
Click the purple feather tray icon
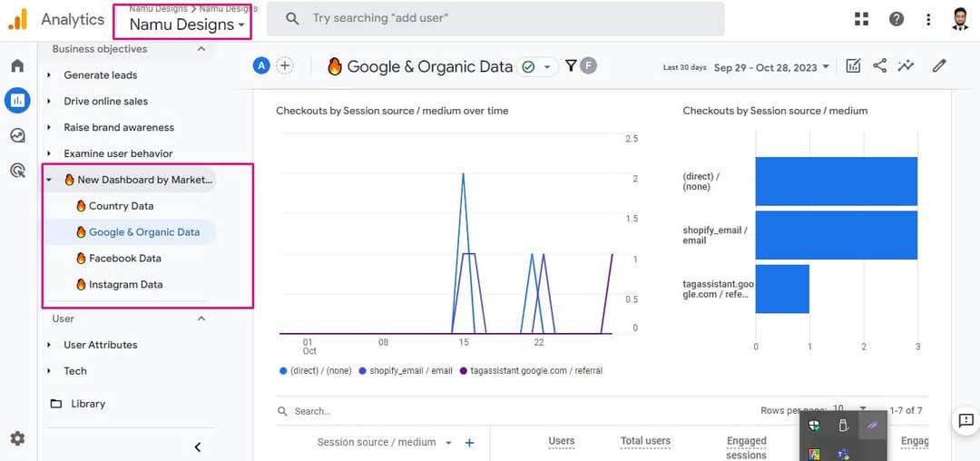tap(873, 426)
